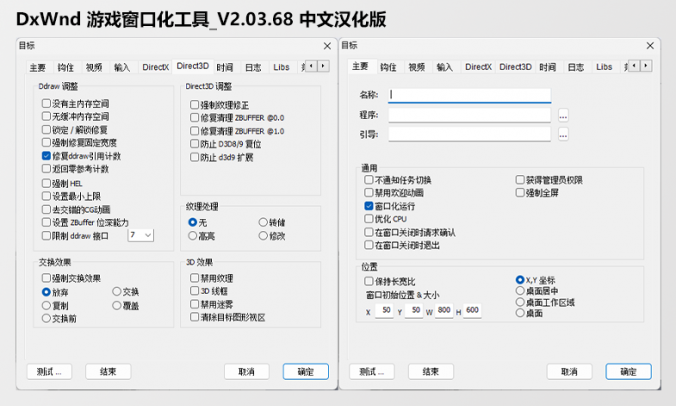
Task: Check 防止 d3d9 扩展
Action: click(x=194, y=157)
